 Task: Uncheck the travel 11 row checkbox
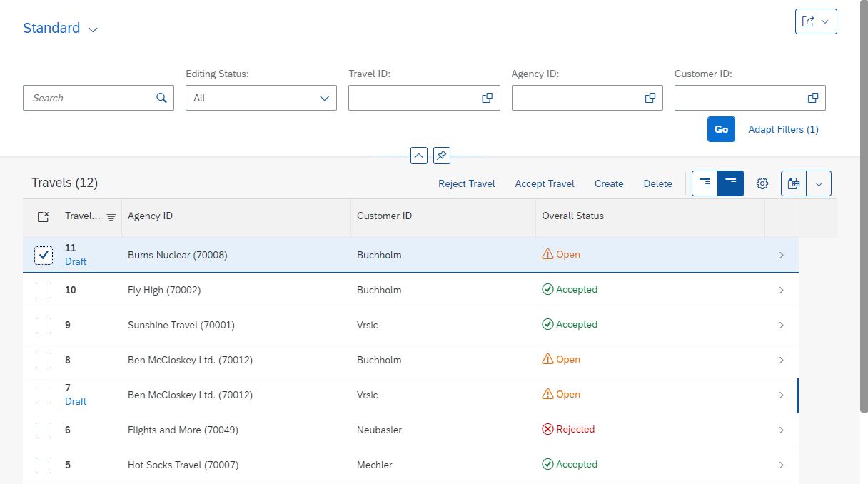(44, 255)
